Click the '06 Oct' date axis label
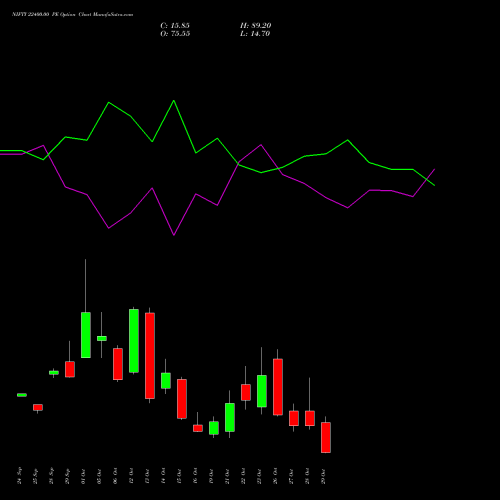 pos(115,476)
